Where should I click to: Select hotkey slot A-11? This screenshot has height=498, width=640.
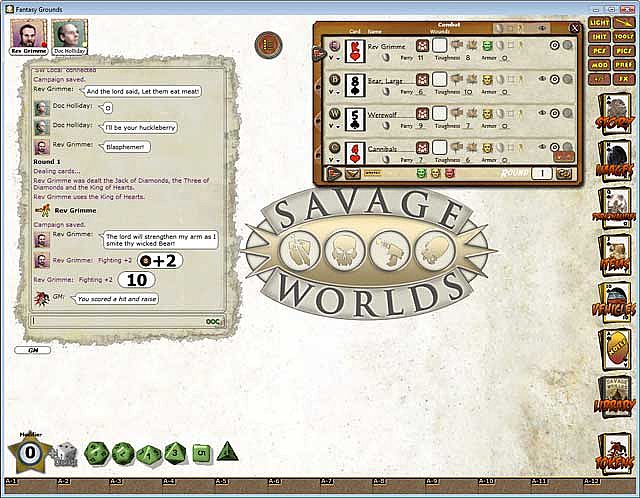557,484
